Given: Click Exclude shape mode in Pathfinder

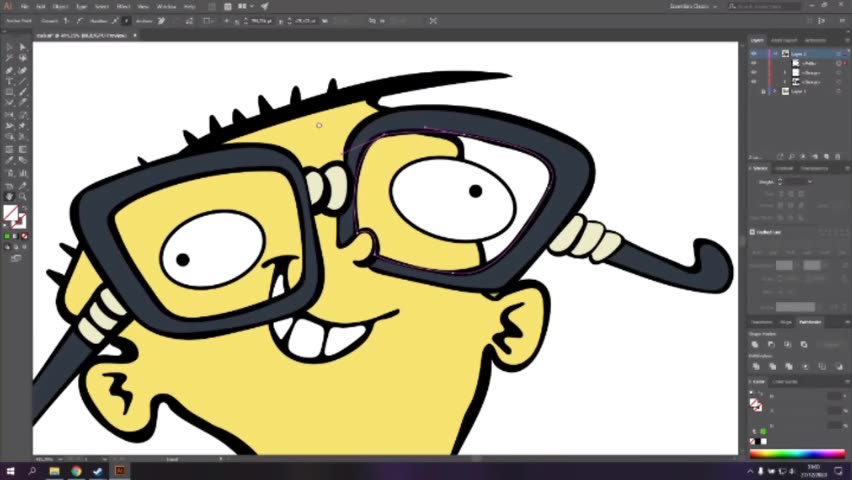Looking at the screenshot, I should click(x=804, y=344).
